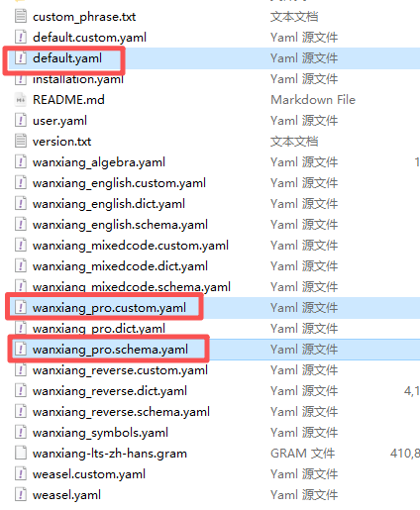Click the wanxiang_english.schema.yaml file icon

[21, 224]
